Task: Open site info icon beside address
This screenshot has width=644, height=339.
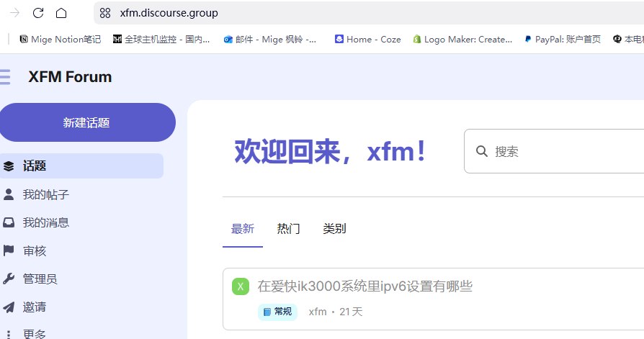Action: pyautogui.click(x=105, y=13)
